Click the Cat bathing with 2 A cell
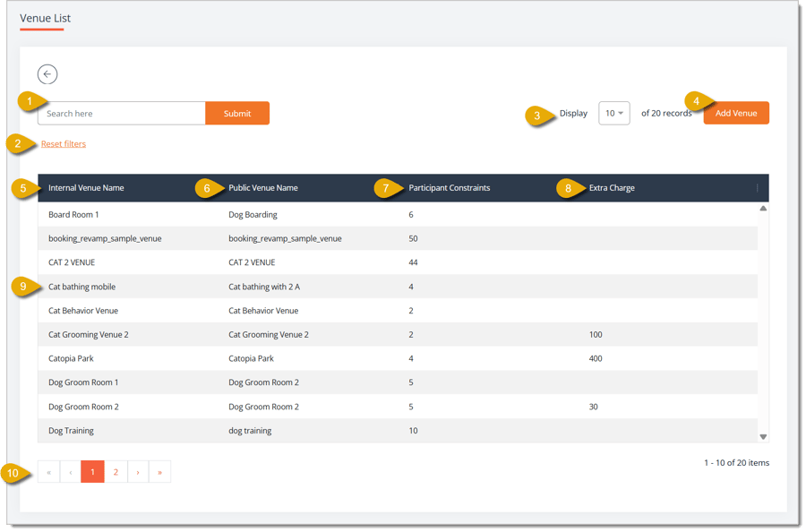806x532 pixels. [x=265, y=287]
